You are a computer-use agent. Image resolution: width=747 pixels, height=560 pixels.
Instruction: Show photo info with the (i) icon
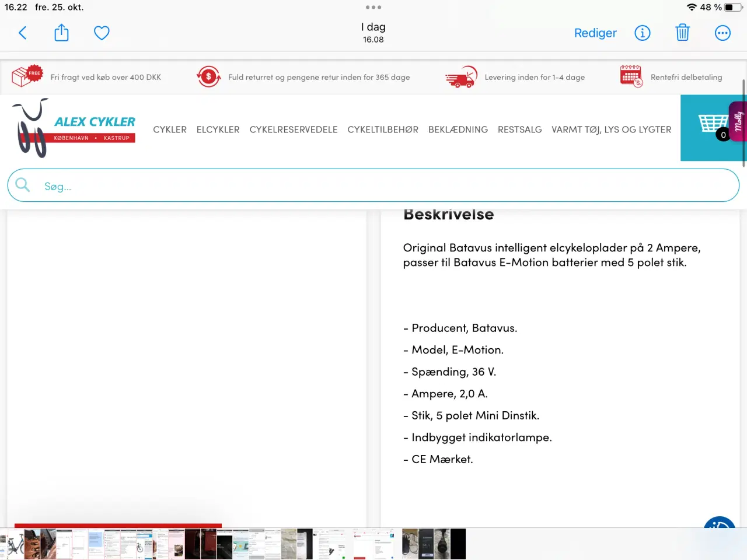pos(643,33)
